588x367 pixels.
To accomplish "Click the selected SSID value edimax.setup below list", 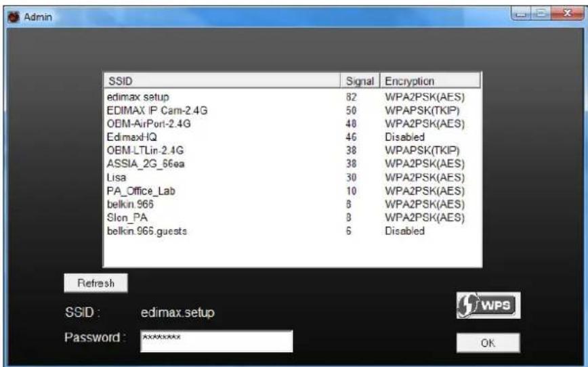I will (x=177, y=312).
